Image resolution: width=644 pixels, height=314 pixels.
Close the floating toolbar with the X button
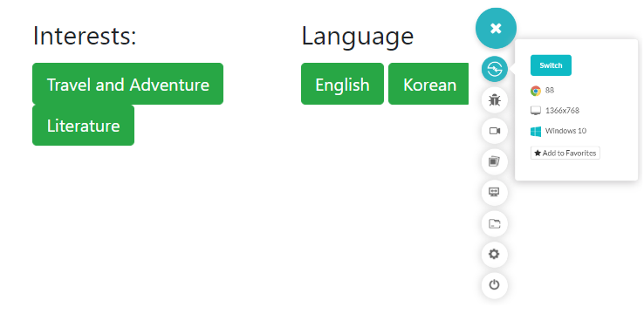coord(496,28)
